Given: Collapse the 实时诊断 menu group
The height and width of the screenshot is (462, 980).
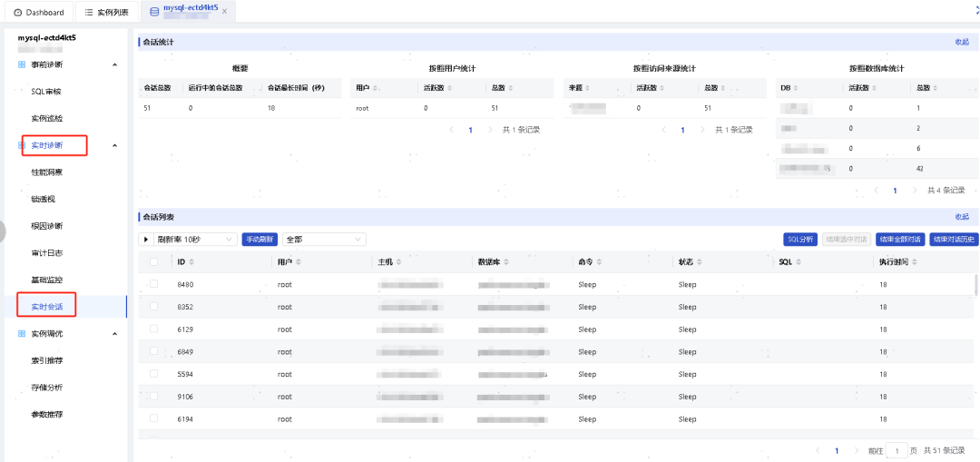Looking at the screenshot, I should (x=114, y=145).
